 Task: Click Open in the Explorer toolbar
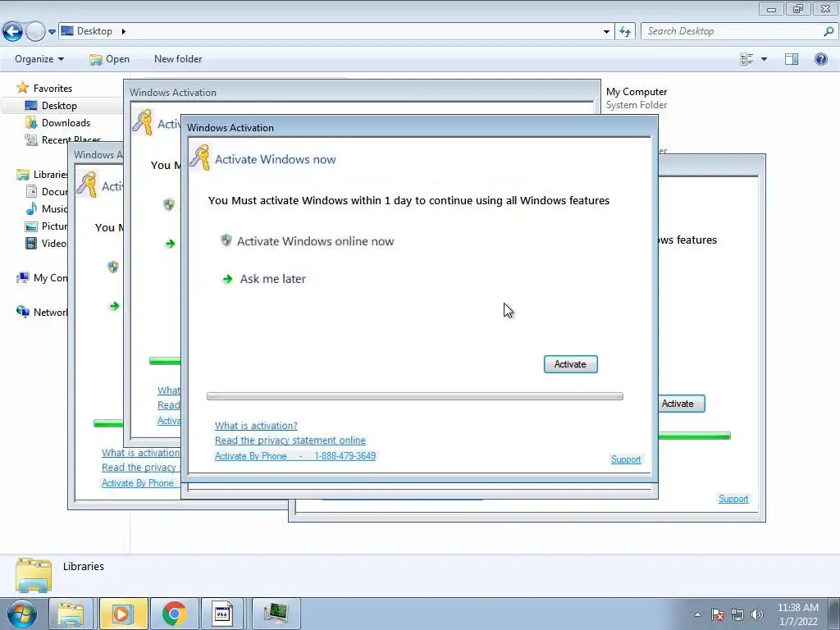110,59
